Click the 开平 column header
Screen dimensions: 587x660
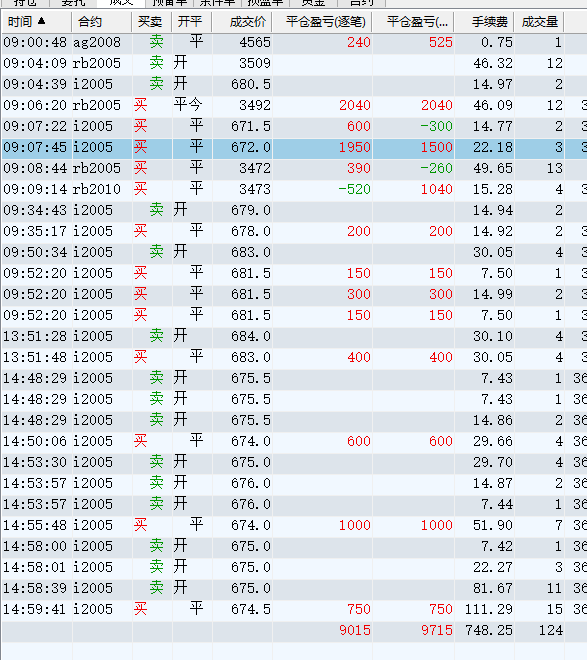tap(191, 21)
